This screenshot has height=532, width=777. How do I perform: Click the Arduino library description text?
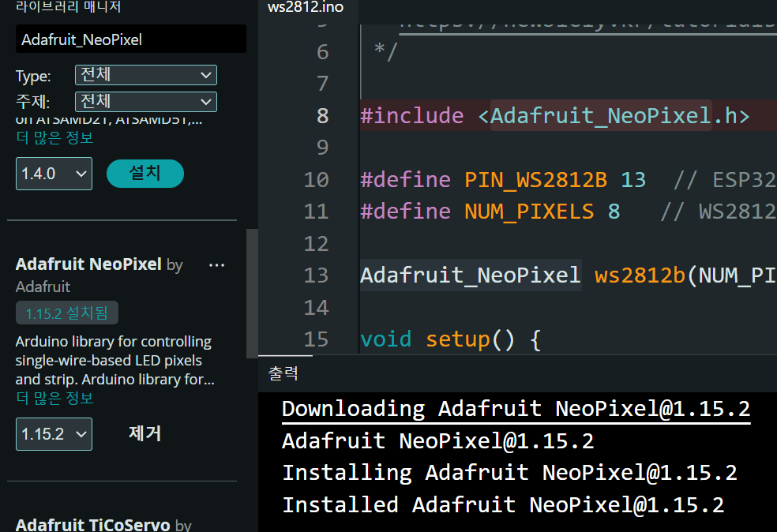[x=114, y=360]
